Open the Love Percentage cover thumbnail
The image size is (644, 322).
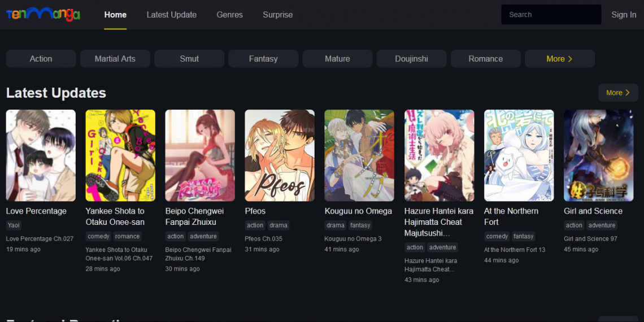point(41,155)
